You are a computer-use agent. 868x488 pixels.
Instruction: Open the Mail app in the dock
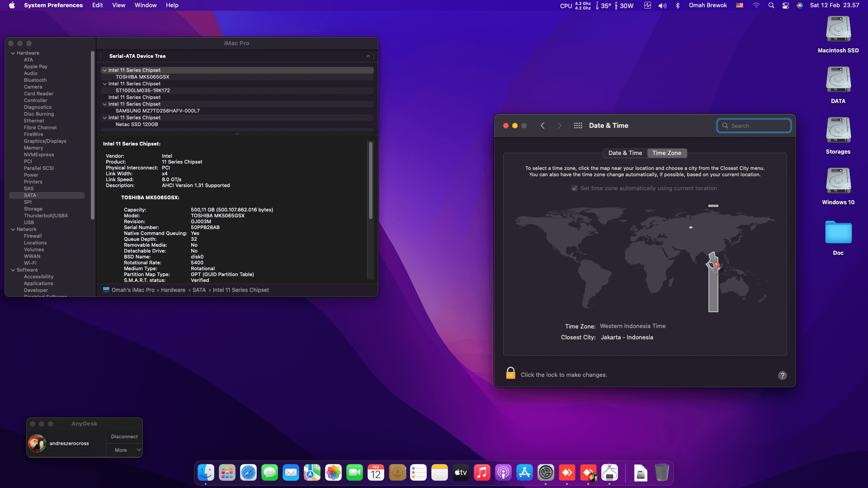point(291,473)
